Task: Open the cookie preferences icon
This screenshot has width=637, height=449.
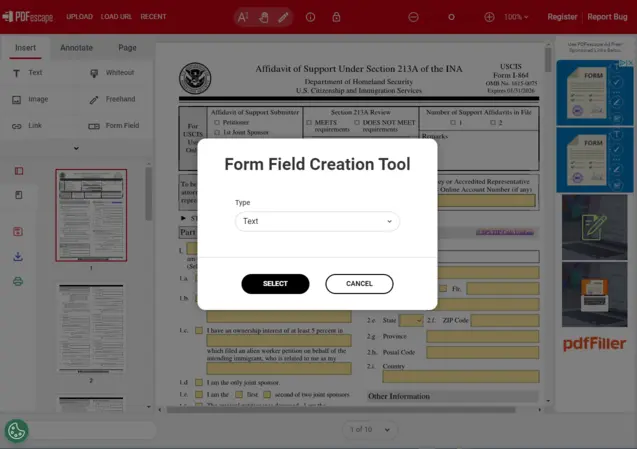Action: (x=17, y=431)
